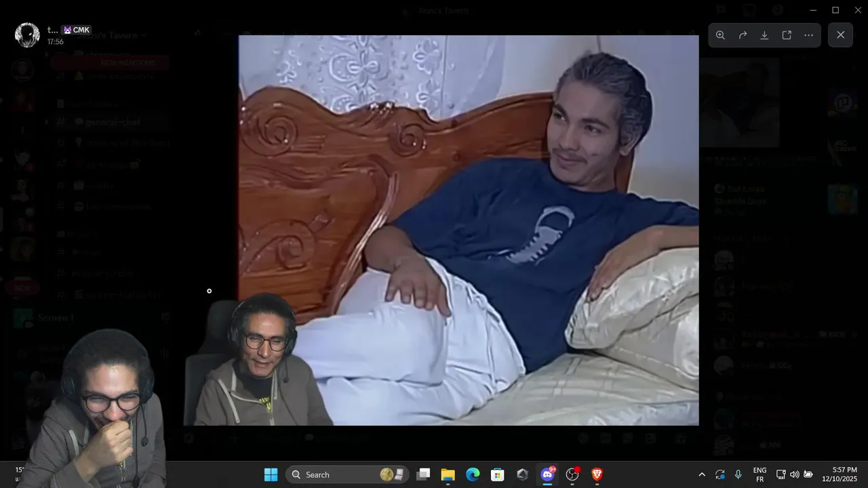Open the Windows Start menu

pos(271,474)
